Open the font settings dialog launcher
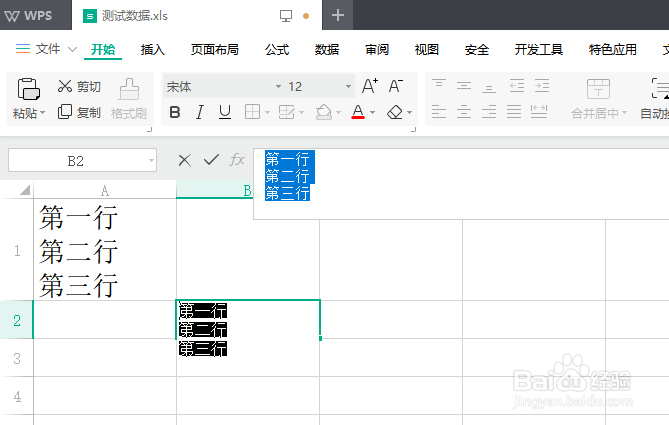This screenshot has height=425, width=669. [x=413, y=129]
